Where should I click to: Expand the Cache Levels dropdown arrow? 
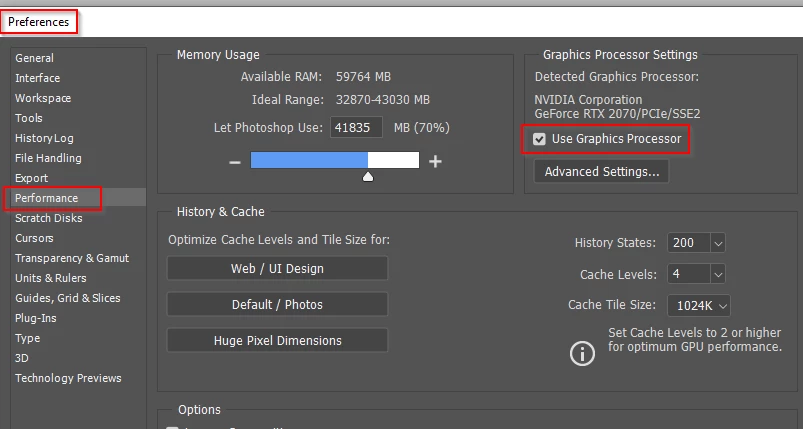pos(718,274)
